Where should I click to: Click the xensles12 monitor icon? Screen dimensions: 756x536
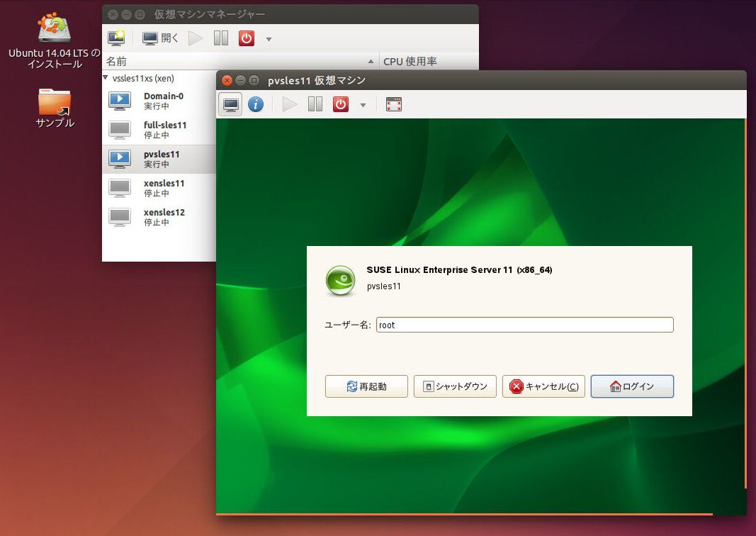click(120, 217)
